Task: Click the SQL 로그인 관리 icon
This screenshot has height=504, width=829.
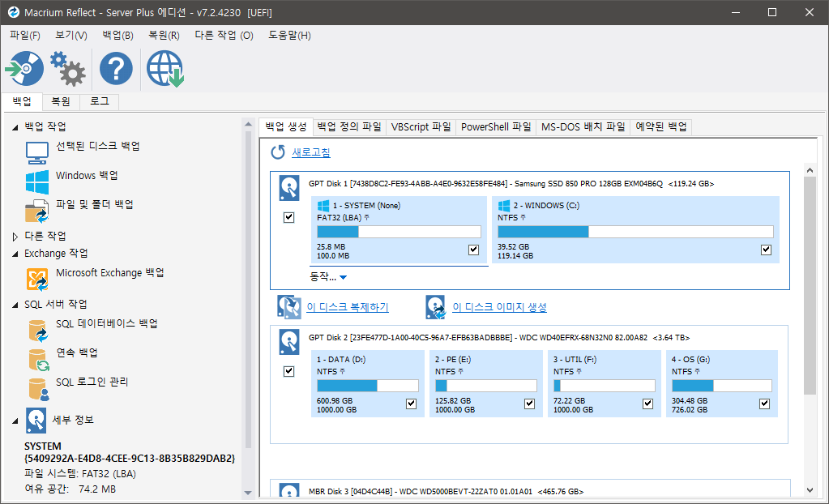Action: (x=39, y=389)
